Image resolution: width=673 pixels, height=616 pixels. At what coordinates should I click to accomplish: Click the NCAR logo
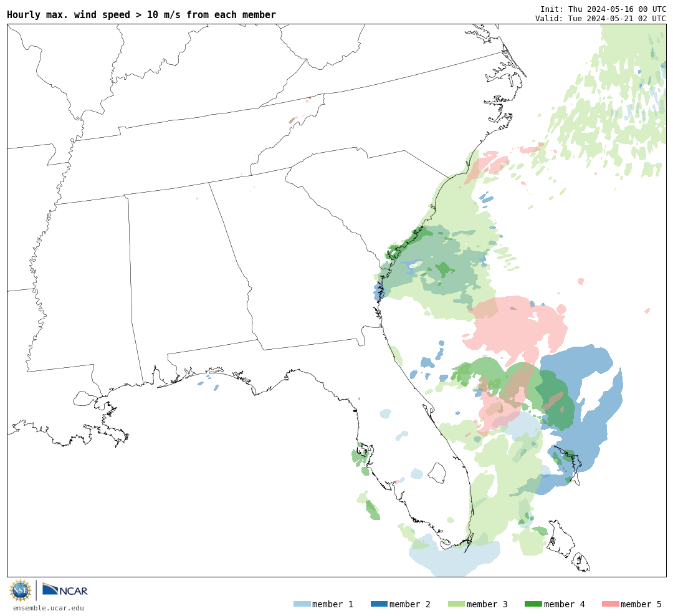(x=65, y=590)
